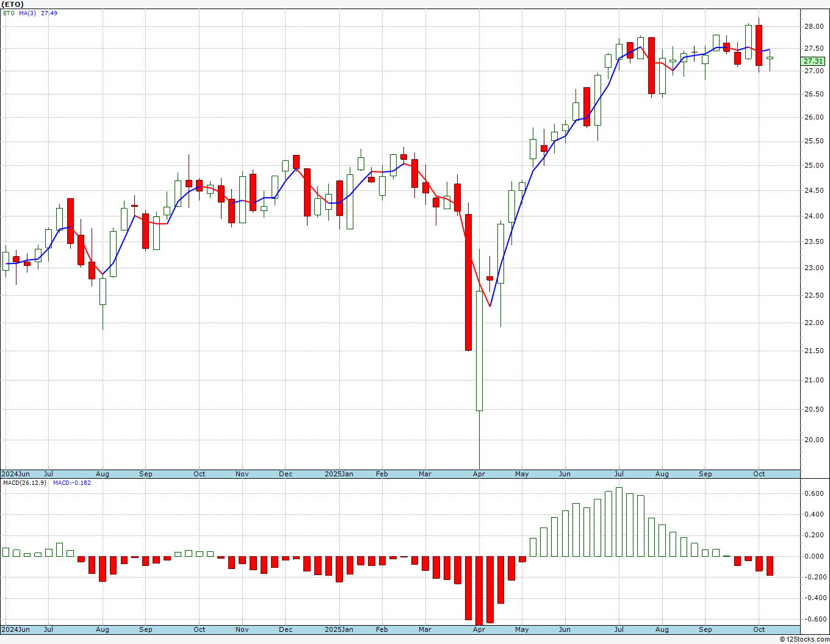Click the 21.00 price axis label
The height and width of the screenshot is (644, 830).
click(x=813, y=380)
